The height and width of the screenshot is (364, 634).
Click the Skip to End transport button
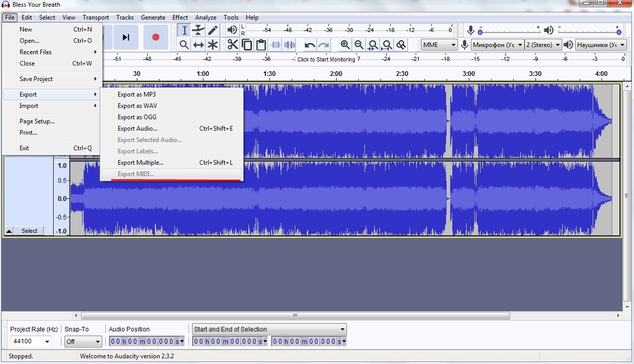tap(126, 37)
